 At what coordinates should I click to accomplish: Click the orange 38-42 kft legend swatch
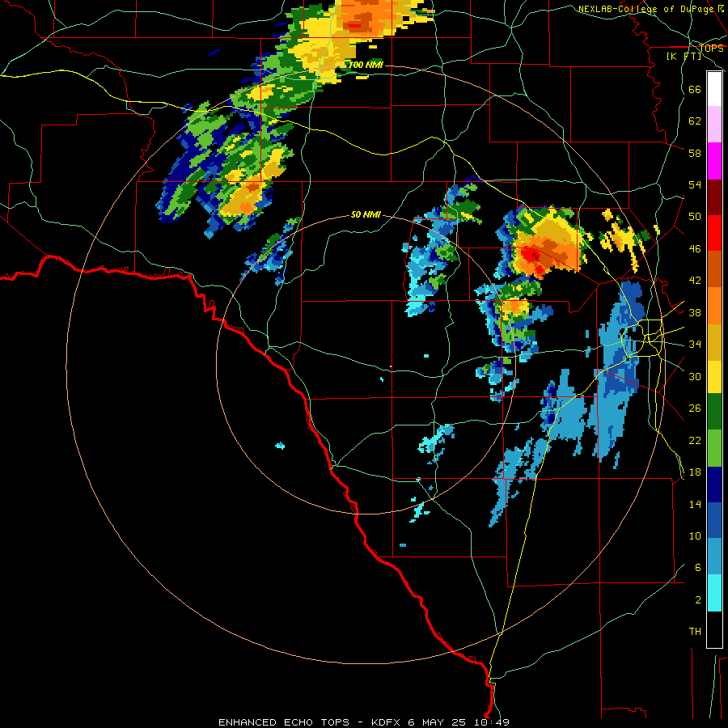(714, 306)
